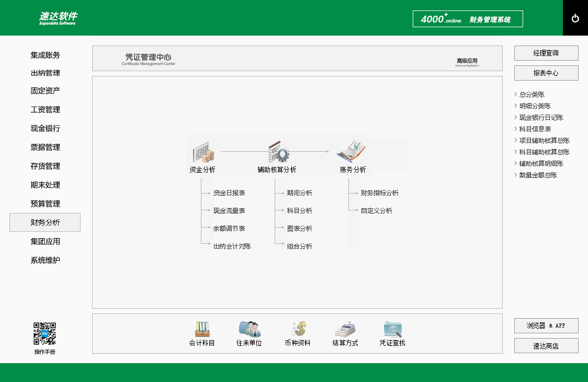This screenshot has height=382, width=588.
Task: Open 会计科目 folder icon
Action: pyautogui.click(x=202, y=329)
